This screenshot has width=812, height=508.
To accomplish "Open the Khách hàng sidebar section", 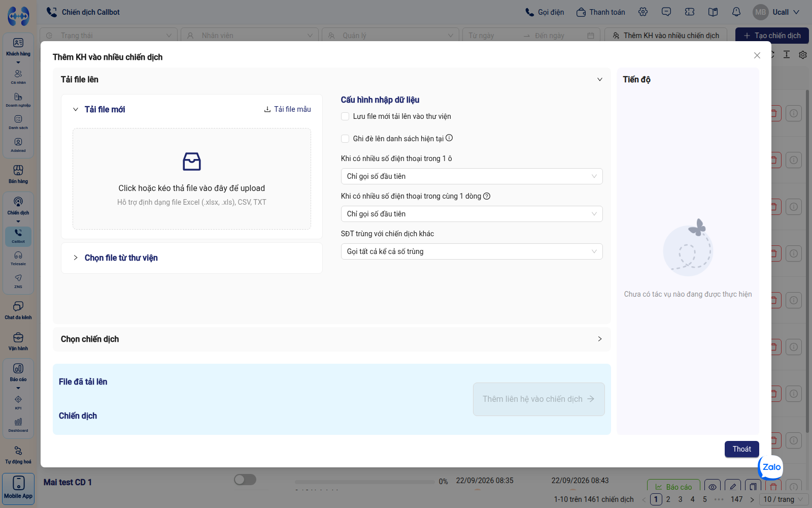I will (18, 47).
